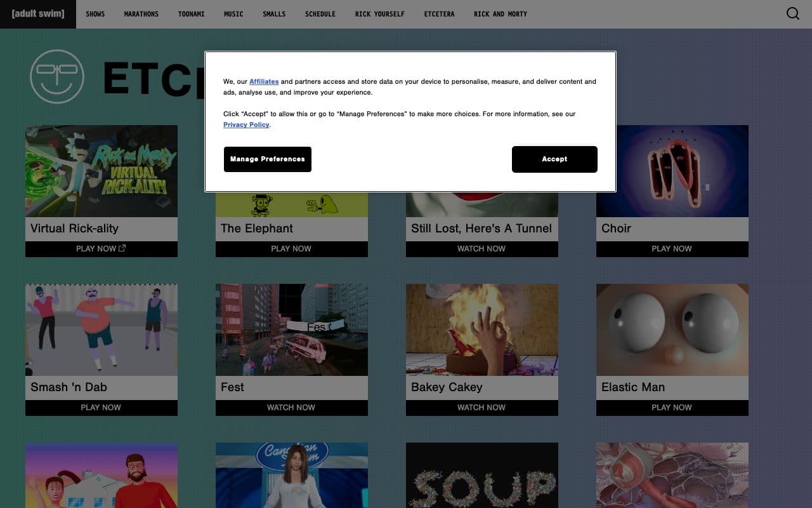
Task: Open the Toonami nav item
Action: click(192, 14)
